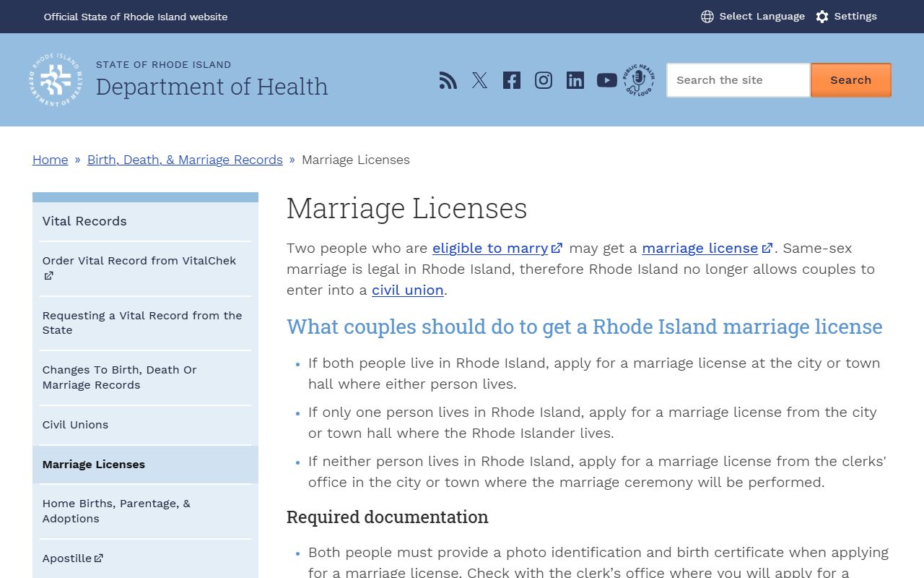
Task: Click the Rhode Island Department of Health seal
Action: point(56,79)
